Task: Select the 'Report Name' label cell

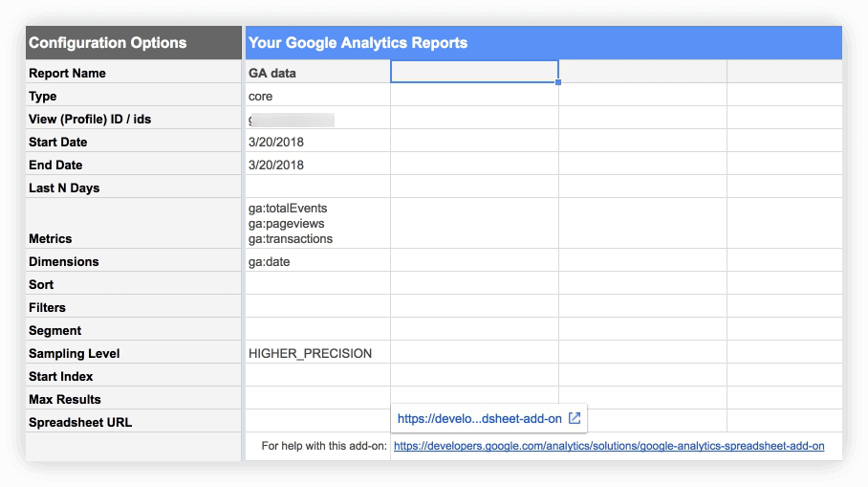Action: (x=134, y=73)
